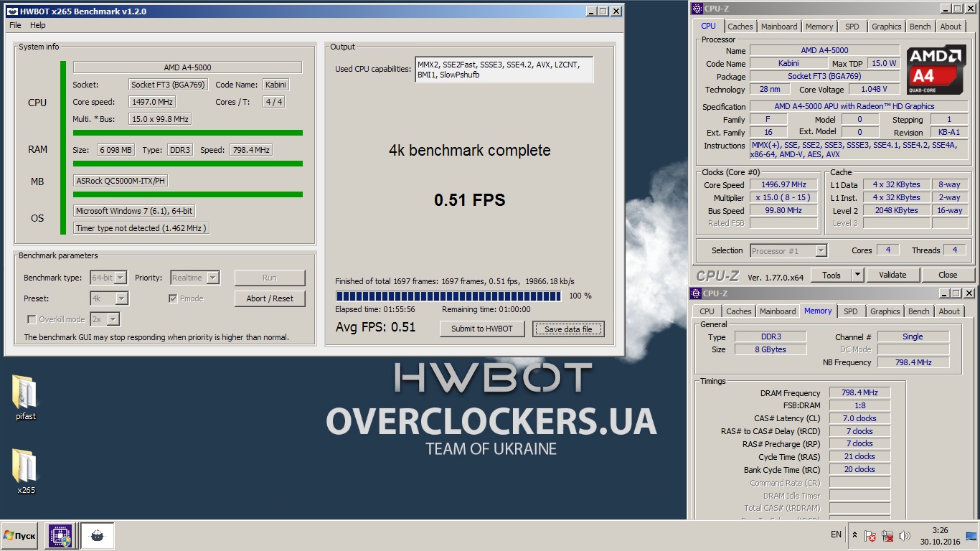Click the Validate button in CPU-Z
Screen dimensions: 980x551
pyautogui.click(x=892, y=275)
